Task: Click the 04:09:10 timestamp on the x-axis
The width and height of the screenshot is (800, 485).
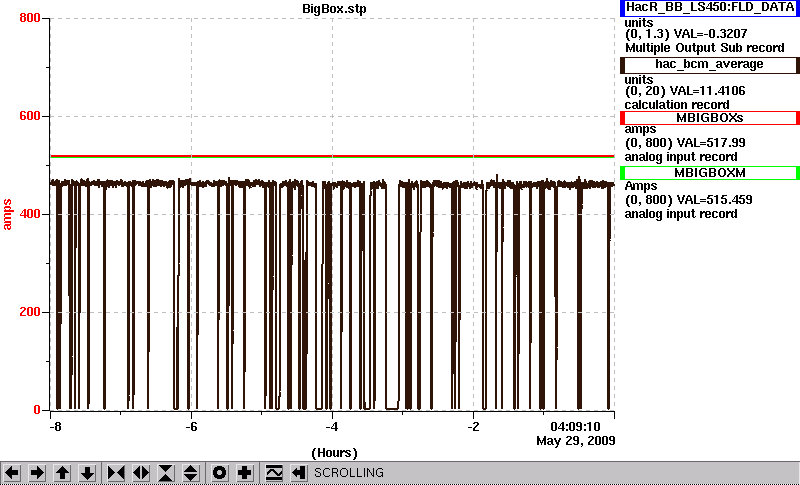Action: coord(576,427)
